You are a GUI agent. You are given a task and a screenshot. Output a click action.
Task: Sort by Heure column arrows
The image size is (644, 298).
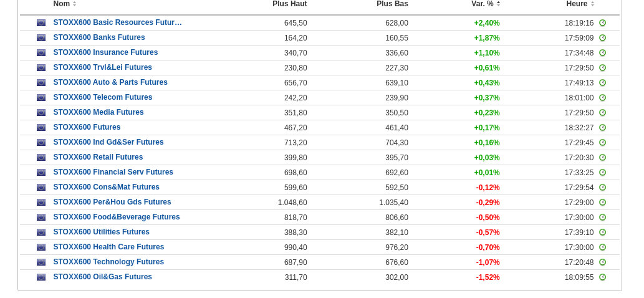[x=592, y=4]
